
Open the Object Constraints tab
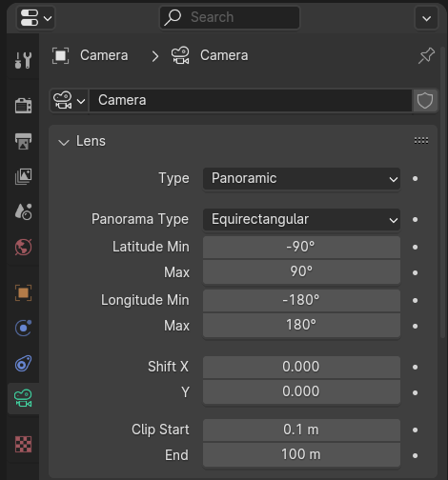pos(23,364)
